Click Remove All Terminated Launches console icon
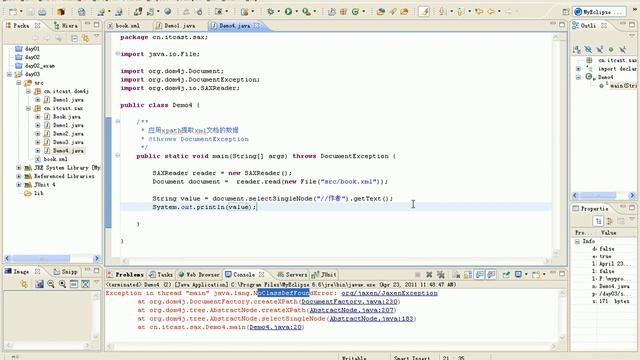This screenshot has width=640, height=360. click(440, 275)
